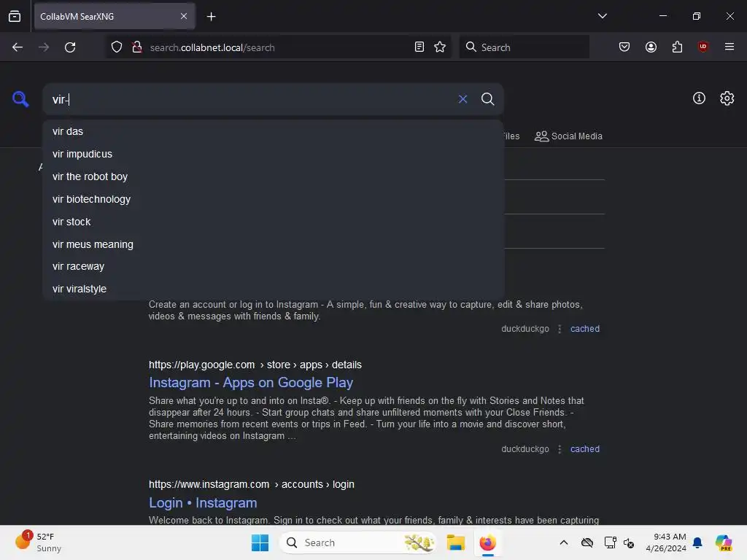Close the CollabVM SearXNG tab
The image size is (747, 560).
[x=184, y=16]
